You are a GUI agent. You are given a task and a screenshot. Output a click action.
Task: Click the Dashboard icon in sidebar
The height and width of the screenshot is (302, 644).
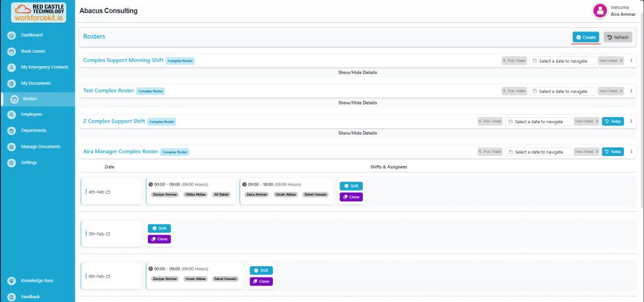point(11,35)
